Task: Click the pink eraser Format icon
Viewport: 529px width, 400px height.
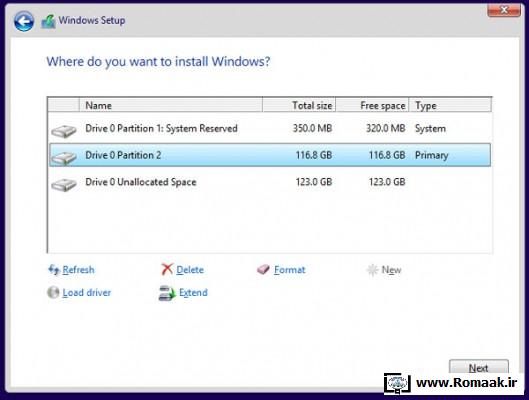Action: click(x=263, y=269)
